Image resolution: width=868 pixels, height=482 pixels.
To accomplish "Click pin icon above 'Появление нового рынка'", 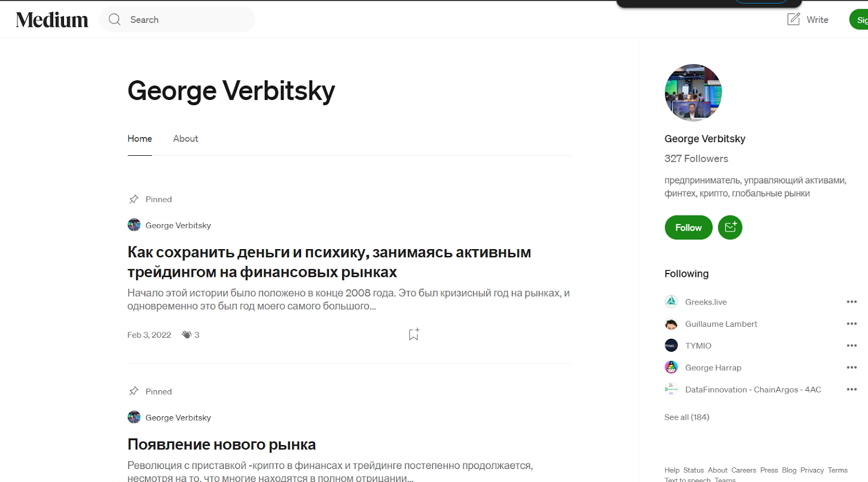I will [x=133, y=391].
